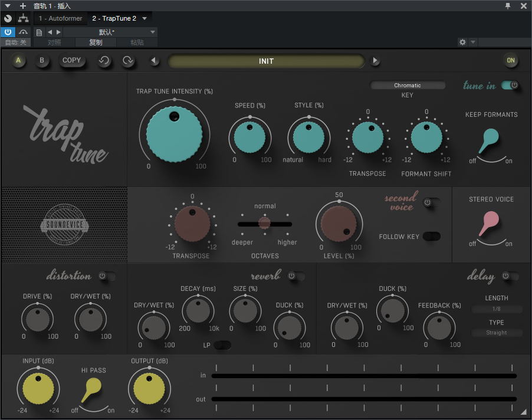Toggle the reverb LP switch
The image size is (532, 420).
(222, 345)
